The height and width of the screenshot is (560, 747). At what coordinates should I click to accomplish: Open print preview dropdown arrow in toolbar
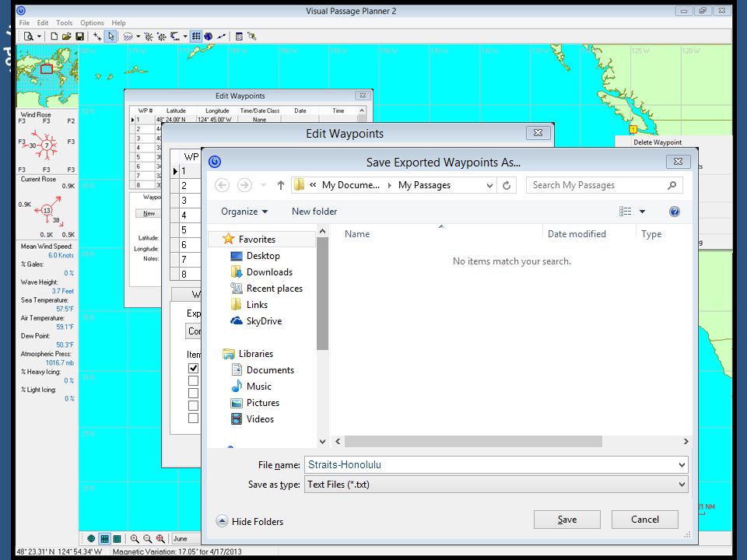click(39, 37)
